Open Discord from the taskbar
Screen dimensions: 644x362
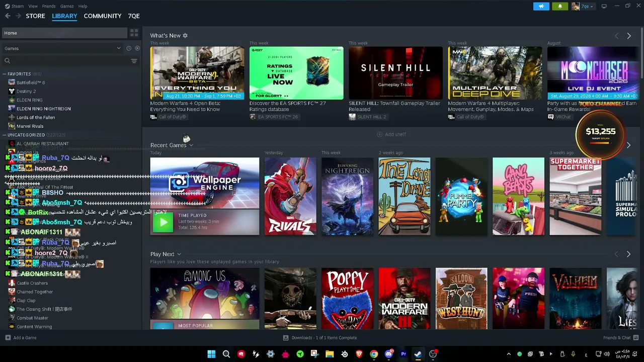pyautogui.click(x=388, y=354)
